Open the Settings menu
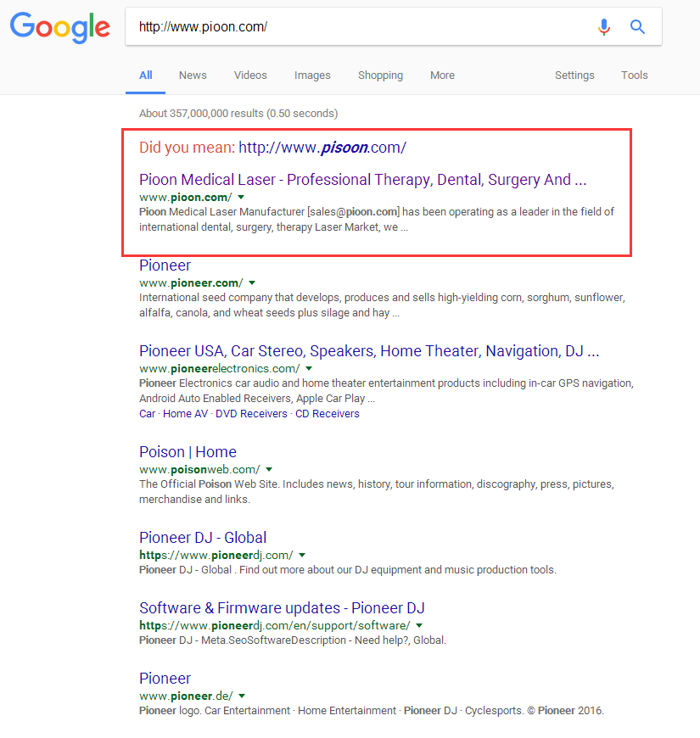Image resolution: width=700 pixels, height=738 pixels. click(x=574, y=75)
